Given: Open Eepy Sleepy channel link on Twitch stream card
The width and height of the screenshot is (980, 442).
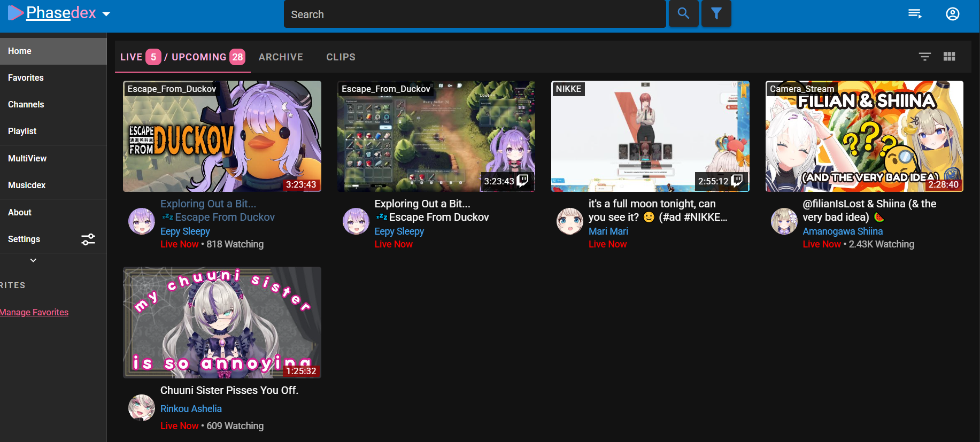Looking at the screenshot, I should point(399,231).
